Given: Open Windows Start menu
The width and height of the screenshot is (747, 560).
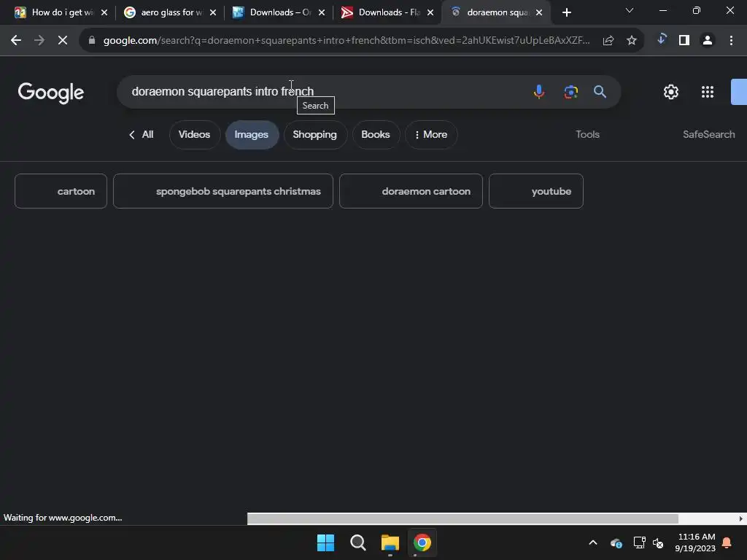Looking at the screenshot, I should pos(326,542).
